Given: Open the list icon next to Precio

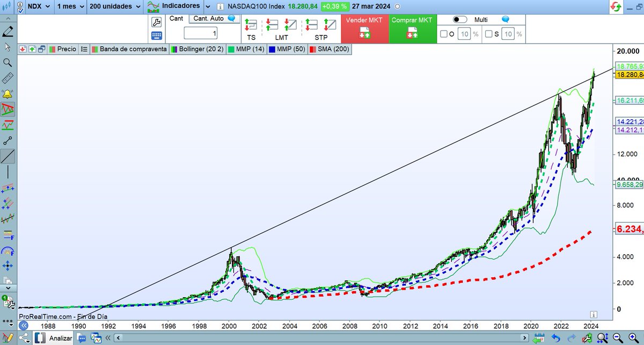Looking at the screenshot, I should point(84,48).
